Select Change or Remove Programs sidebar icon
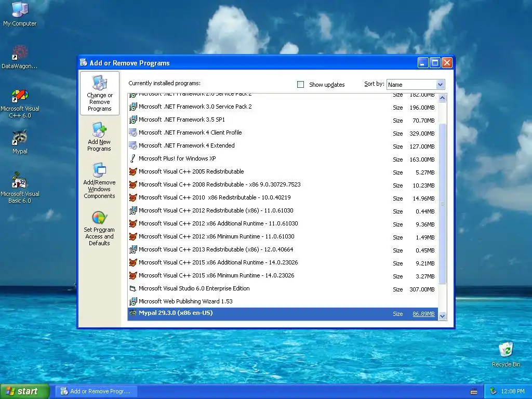 [99, 94]
